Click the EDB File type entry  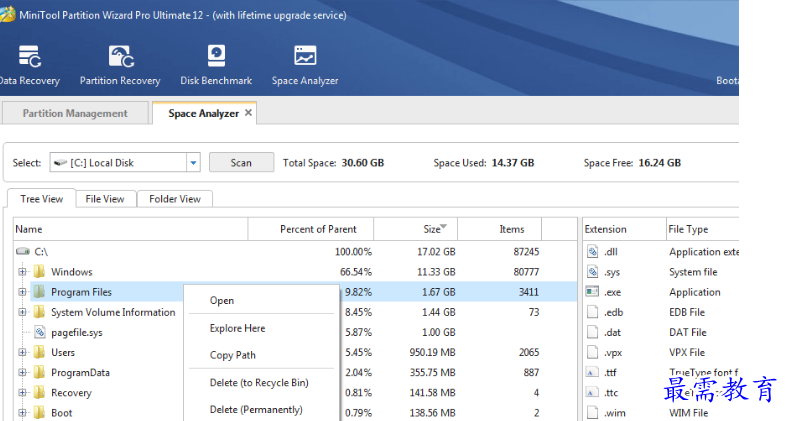[x=687, y=312]
